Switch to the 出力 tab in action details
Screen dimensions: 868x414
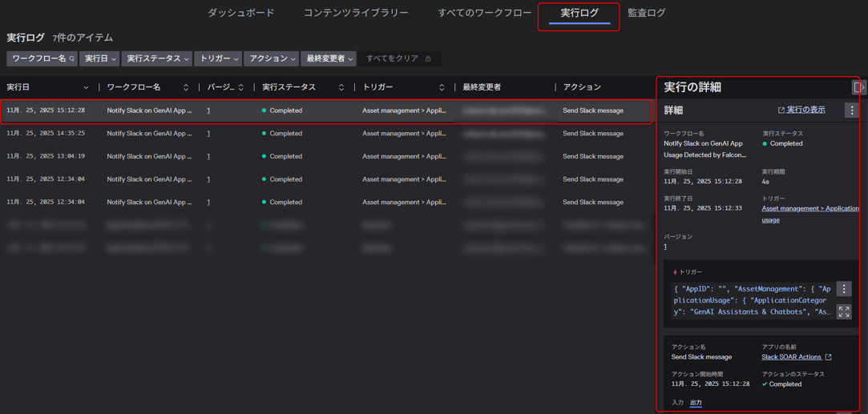pos(696,403)
